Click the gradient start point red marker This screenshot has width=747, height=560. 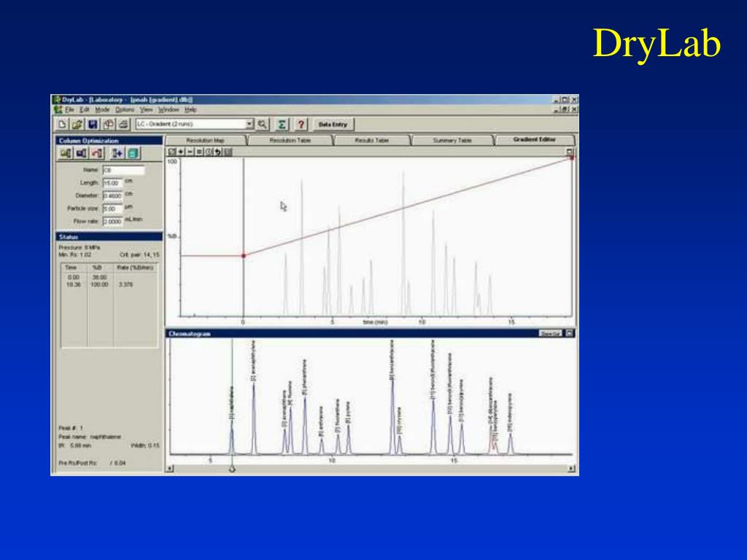[x=244, y=256]
